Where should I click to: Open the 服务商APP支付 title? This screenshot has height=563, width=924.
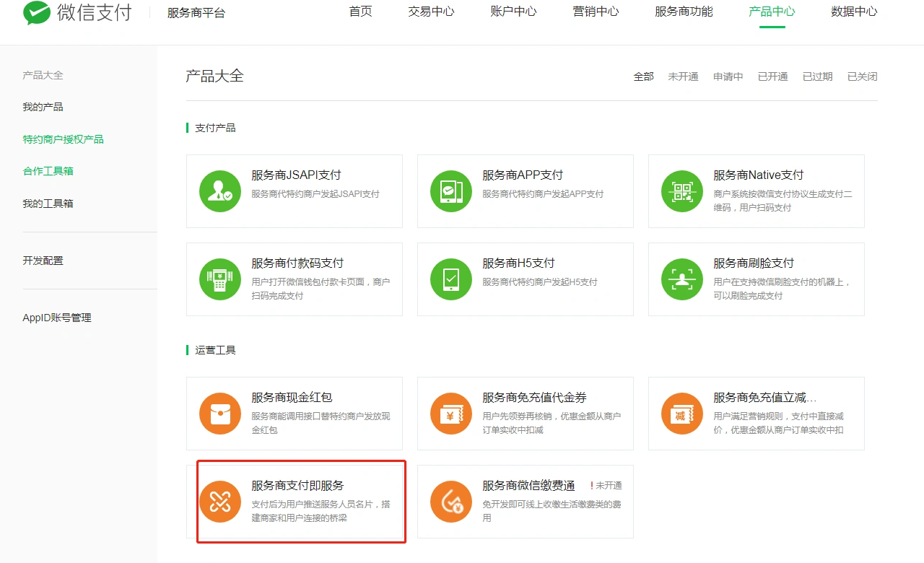click(523, 175)
